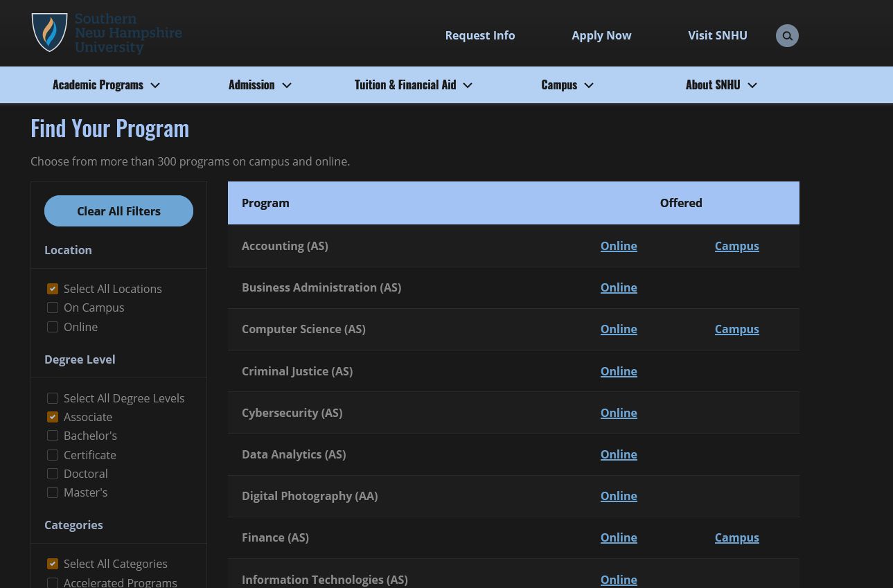Uncheck Select All Locations checkbox
The image size is (893, 588).
(x=53, y=289)
